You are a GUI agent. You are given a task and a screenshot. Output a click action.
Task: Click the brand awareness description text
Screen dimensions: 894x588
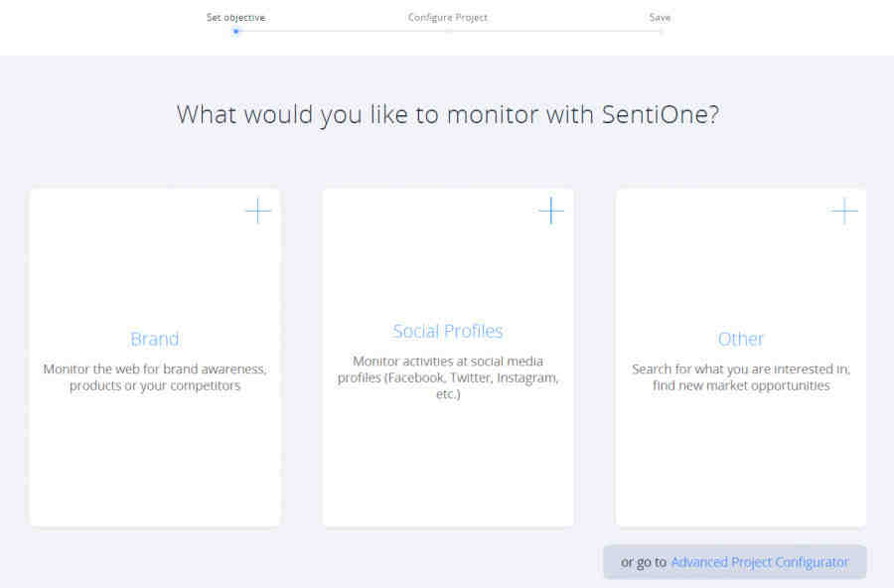pos(155,377)
